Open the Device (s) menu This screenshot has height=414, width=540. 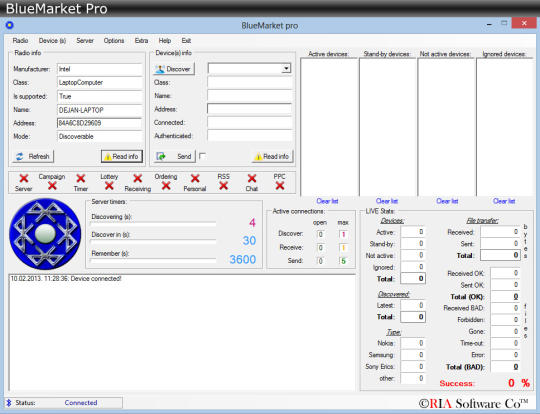[52, 41]
